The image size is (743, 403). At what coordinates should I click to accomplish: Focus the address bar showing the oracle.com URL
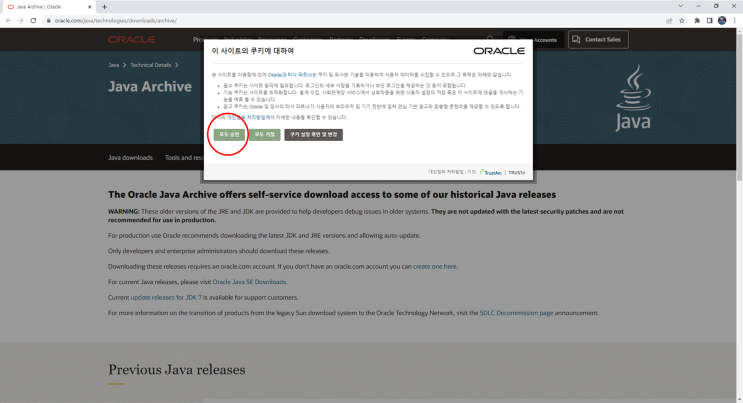point(351,20)
